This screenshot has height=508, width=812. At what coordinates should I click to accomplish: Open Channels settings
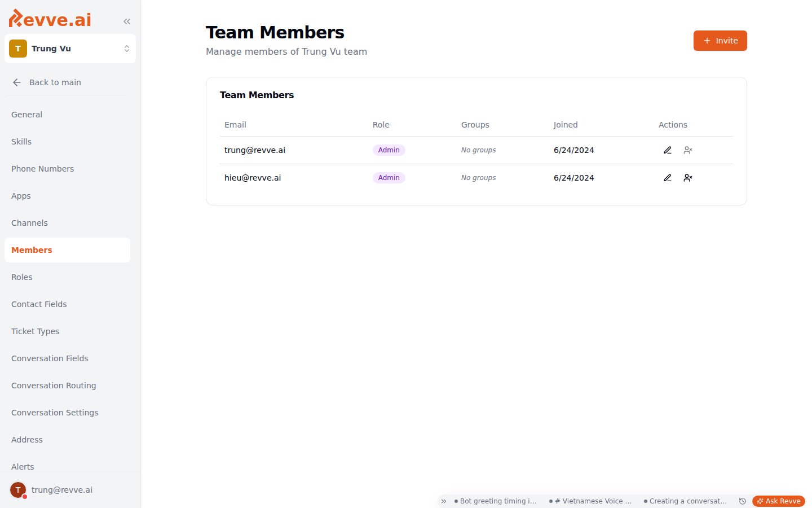pos(67,223)
